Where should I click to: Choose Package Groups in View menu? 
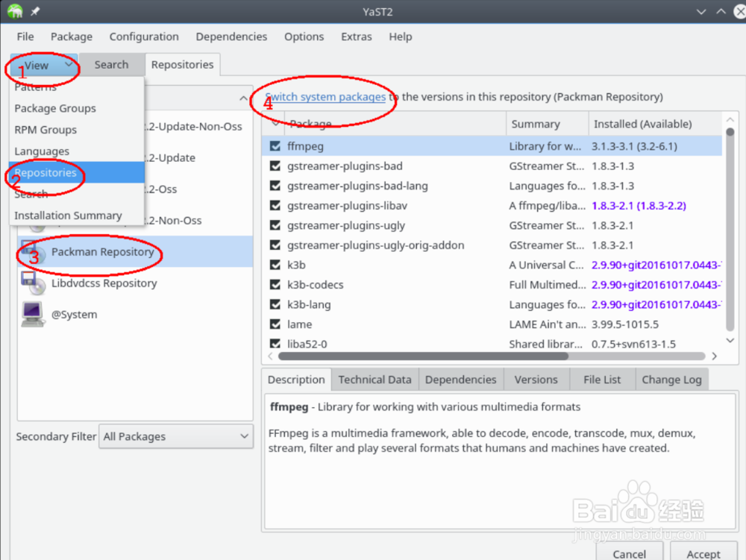(77, 108)
